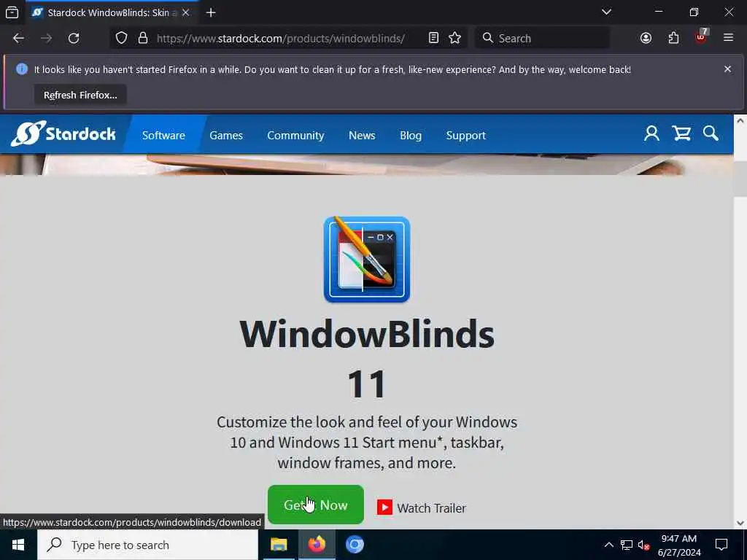Image resolution: width=747 pixels, height=560 pixels.
Task: Click the Firefox Search box
Action: click(x=542, y=38)
